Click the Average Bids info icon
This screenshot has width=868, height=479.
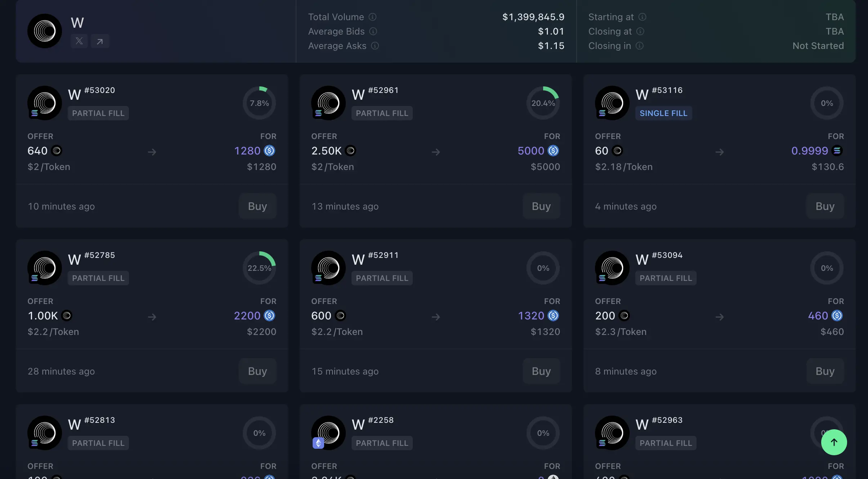pyautogui.click(x=373, y=31)
